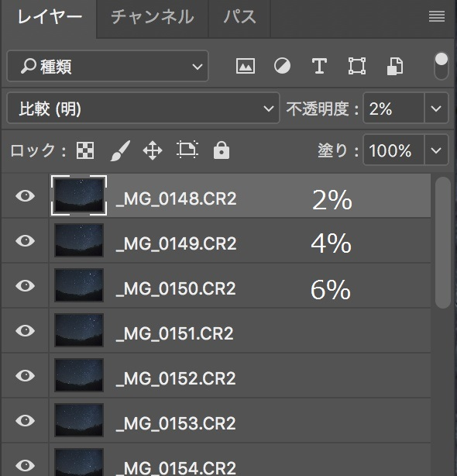Open the 比較 (明) blend mode dropdown

143,109
